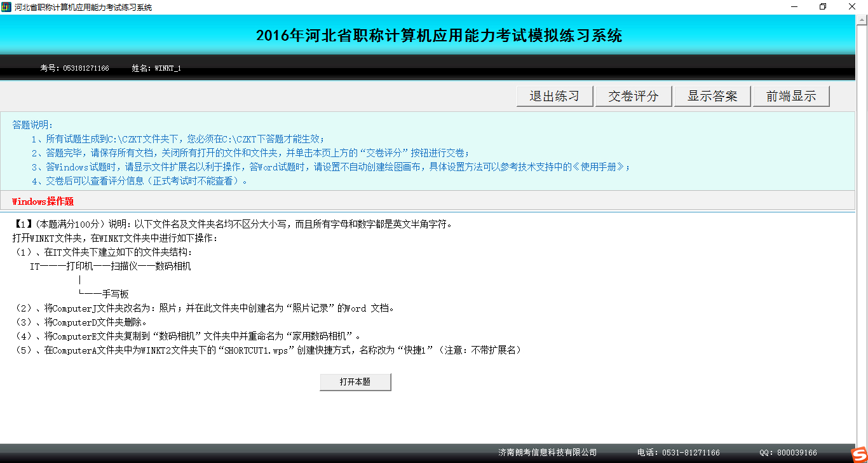Click the Sogou input method icon
Image resolution: width=868 pixels, height=463 pixels.
pos(858,453)
